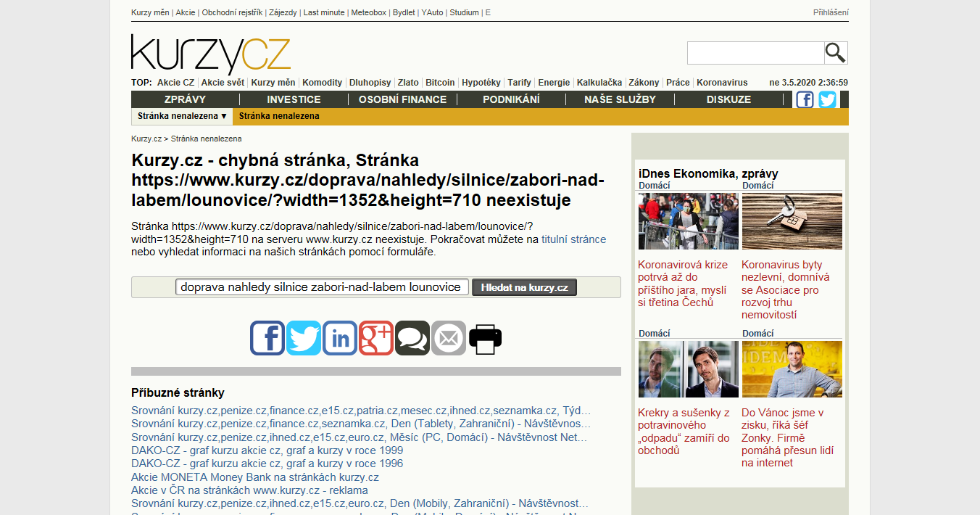Open 'Meteobox' top link
Viewport: 980px width, 515px height.
[x=369, y=12]
